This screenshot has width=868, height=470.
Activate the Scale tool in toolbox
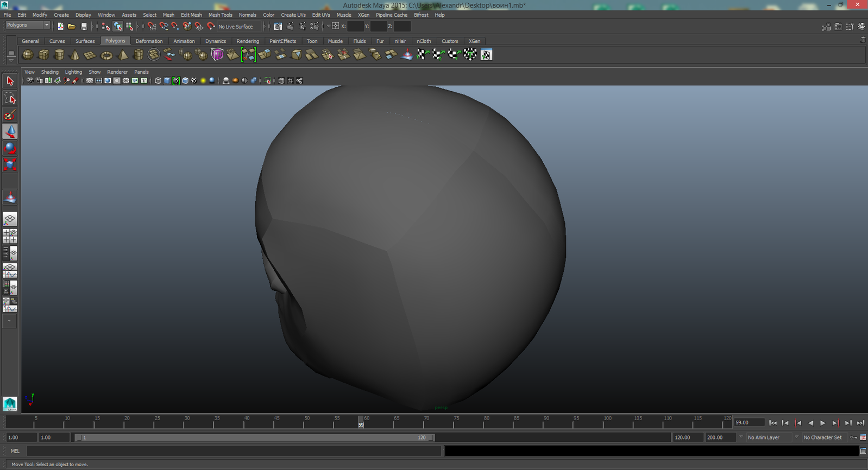click(10, 165)
